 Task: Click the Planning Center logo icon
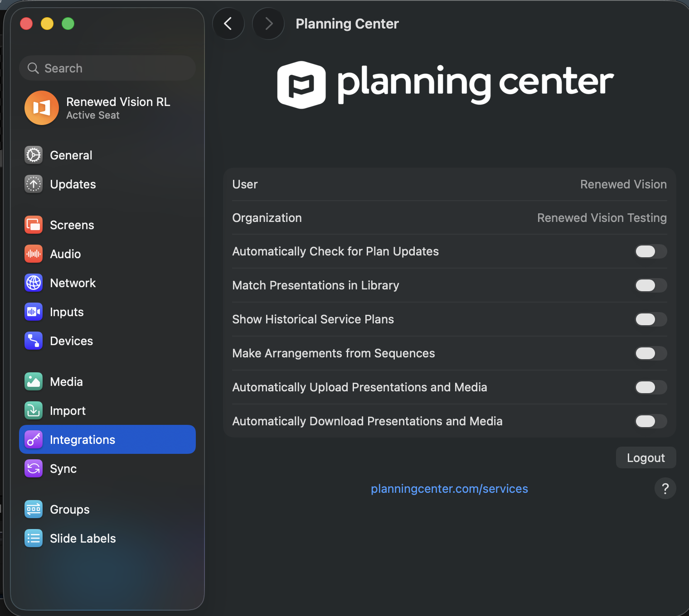(301, 85)
